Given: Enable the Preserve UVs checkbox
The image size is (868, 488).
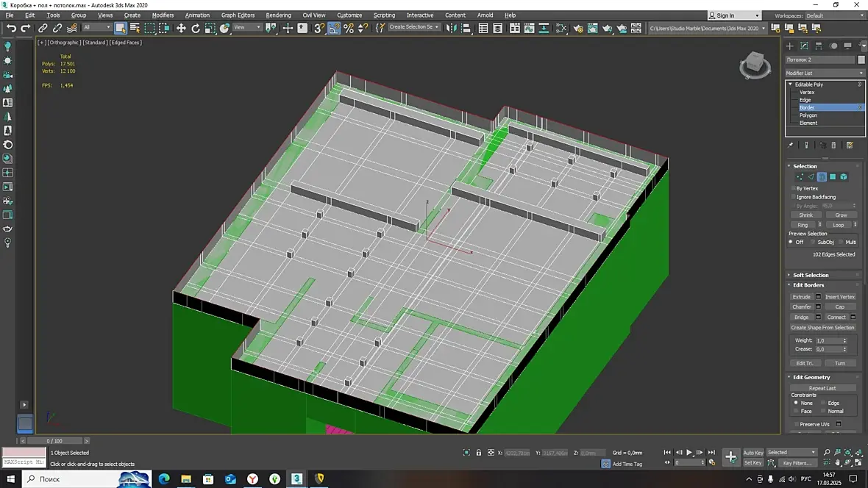Looking at the screenshot, I should [x=795, y=424].
